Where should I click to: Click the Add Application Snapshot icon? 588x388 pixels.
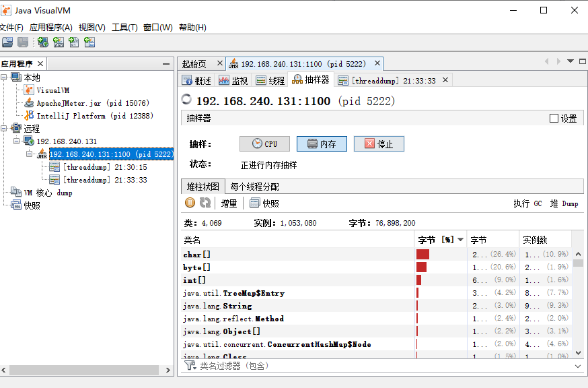[x=89, y=42]
